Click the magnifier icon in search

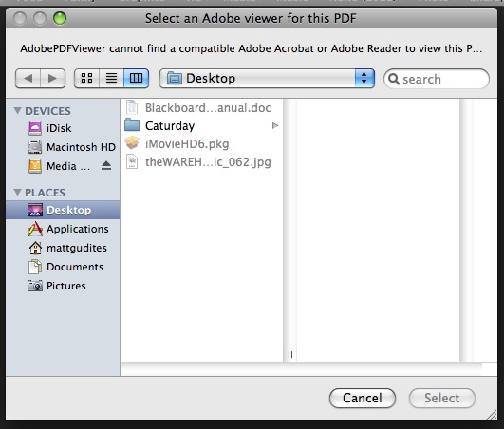coord(394,79)
